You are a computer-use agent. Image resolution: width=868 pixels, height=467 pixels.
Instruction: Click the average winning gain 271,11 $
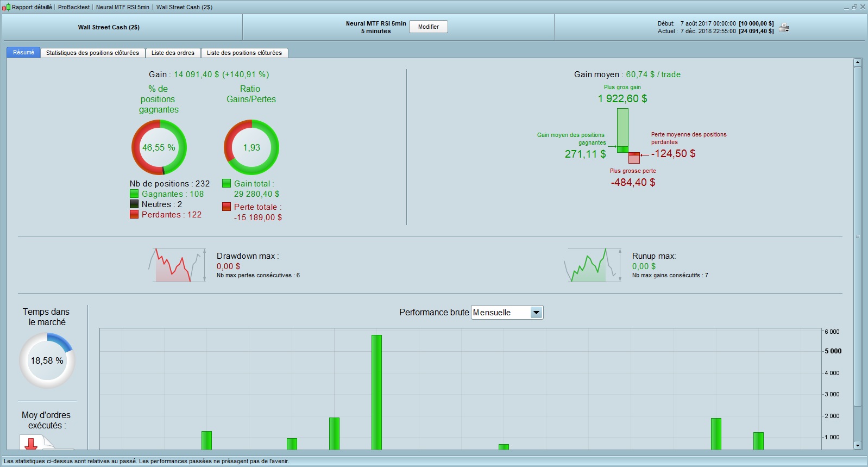[x=585, y=154]
